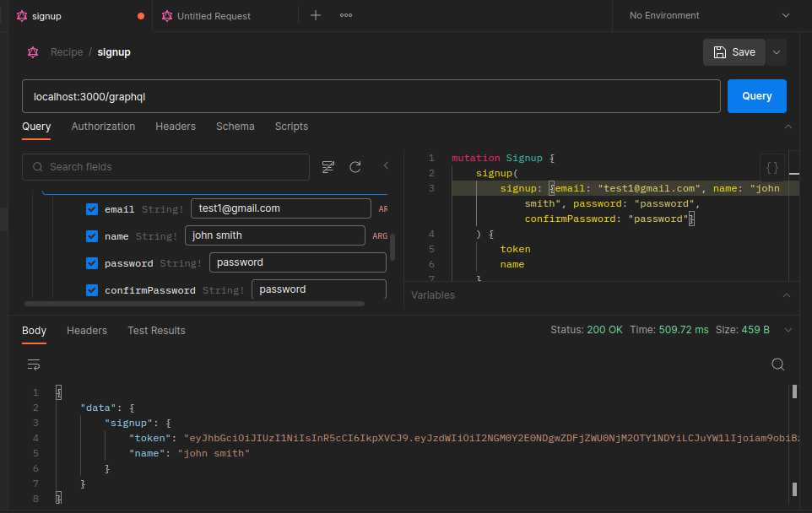Click the "signup" key in response body
The height and width of the screenshot is (513, 812).
point(128,423)
